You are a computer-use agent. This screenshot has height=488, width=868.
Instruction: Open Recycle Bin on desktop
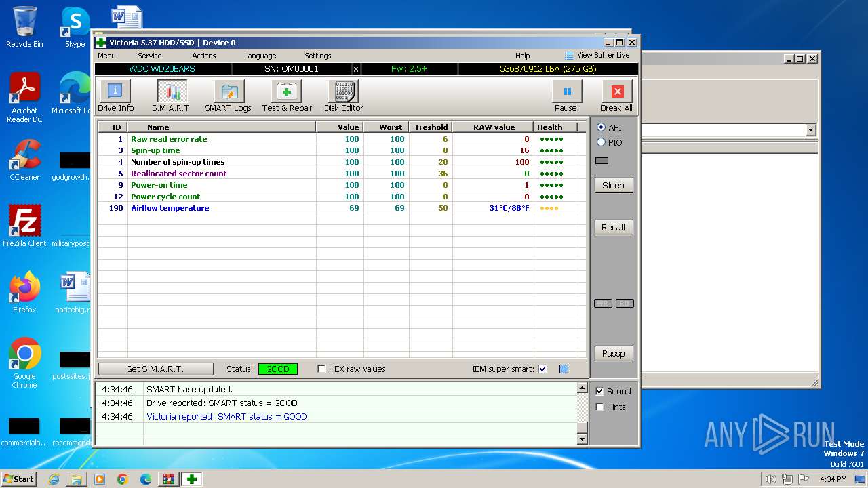pos(24,27)
